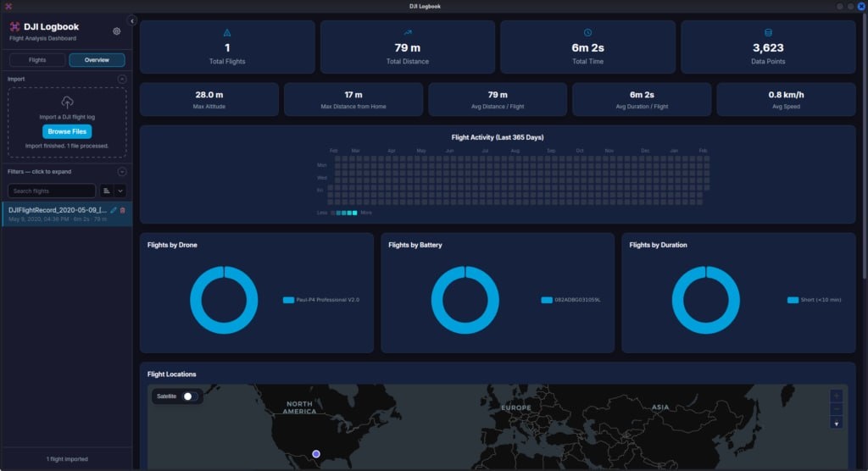The width and height of the screenshot is (868, 471).
Task: Reset map bearing with the compass button
Action: (837, 424)
